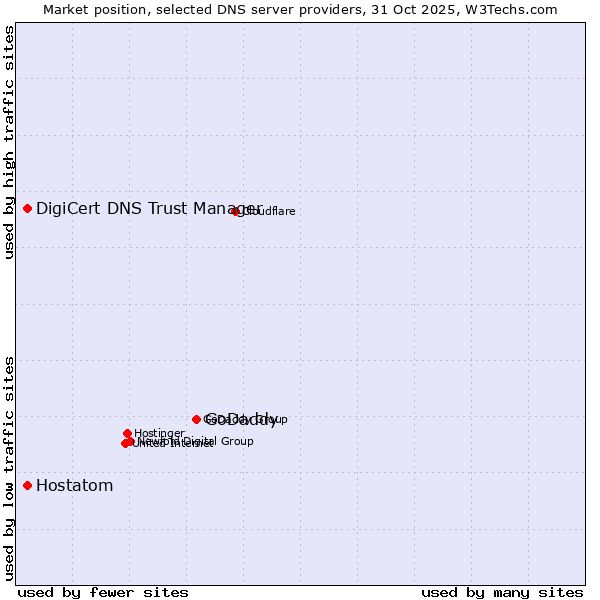Click the chart title mentioning W3Techs.com
The height and width of the screenshot is (600, 600).
(x=301, y=9)
